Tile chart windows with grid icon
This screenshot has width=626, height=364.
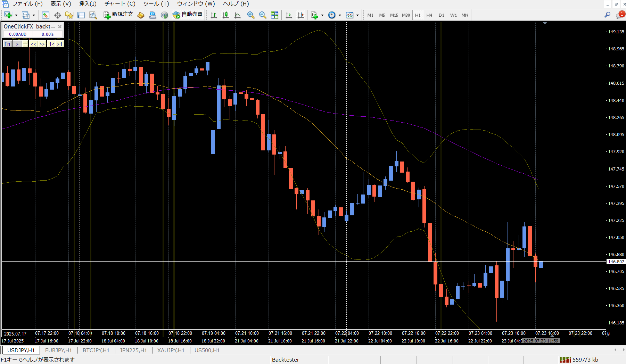click(274, 15)
